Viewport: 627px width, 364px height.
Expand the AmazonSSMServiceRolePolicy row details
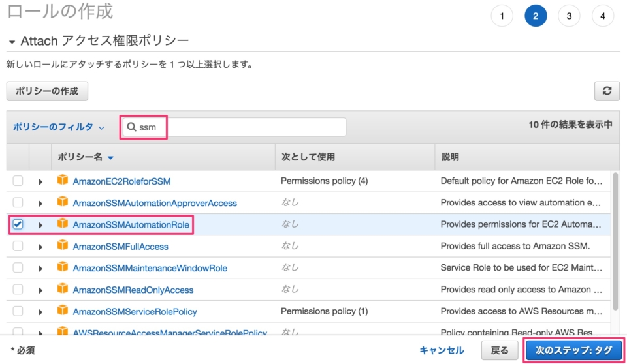coord(40,312)
